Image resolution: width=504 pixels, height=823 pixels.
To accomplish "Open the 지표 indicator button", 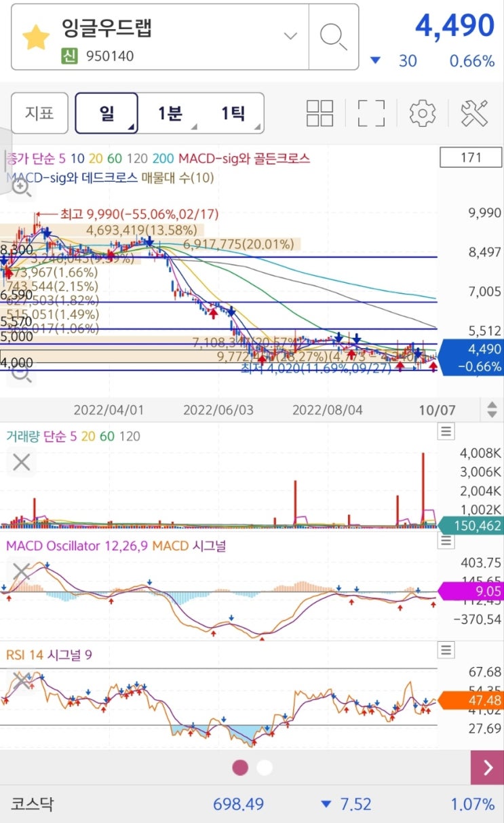I will (x=39, y=113).
